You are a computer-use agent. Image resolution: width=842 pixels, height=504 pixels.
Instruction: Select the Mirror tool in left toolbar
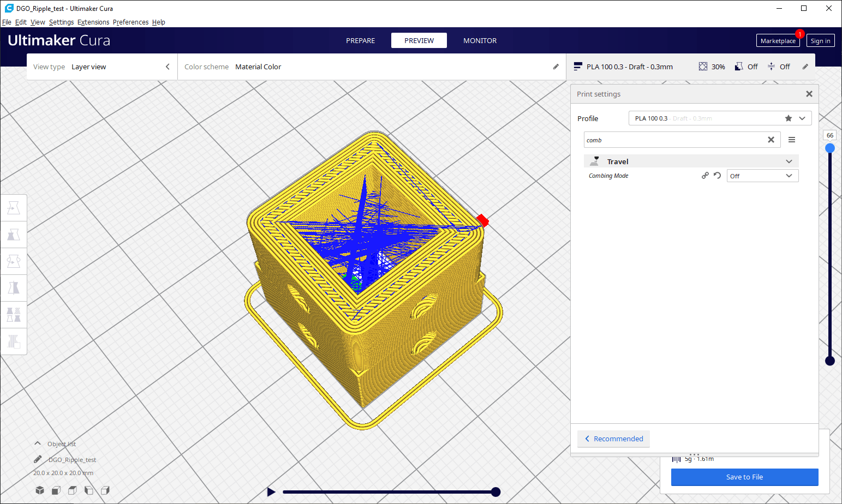[14, 288]
